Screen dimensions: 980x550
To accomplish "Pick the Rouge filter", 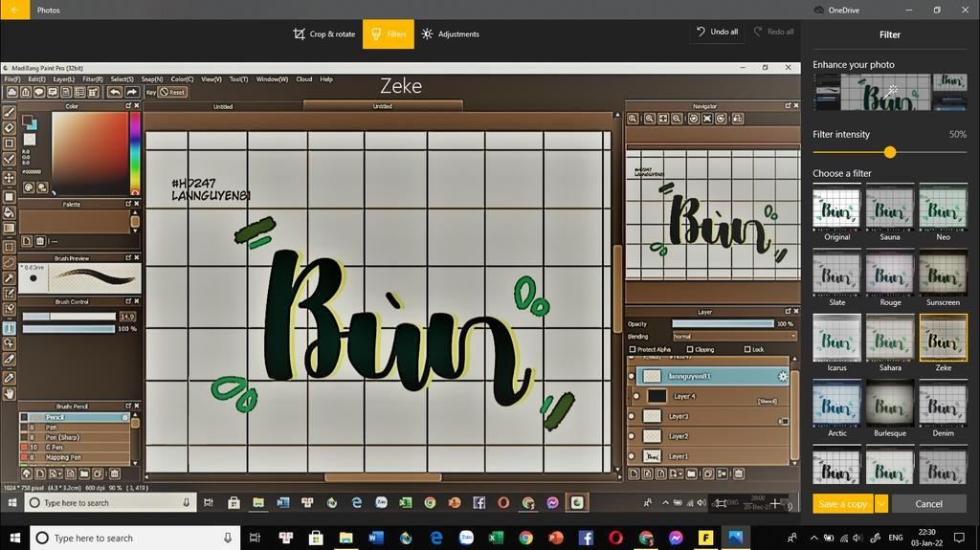I will click(890, 276).
